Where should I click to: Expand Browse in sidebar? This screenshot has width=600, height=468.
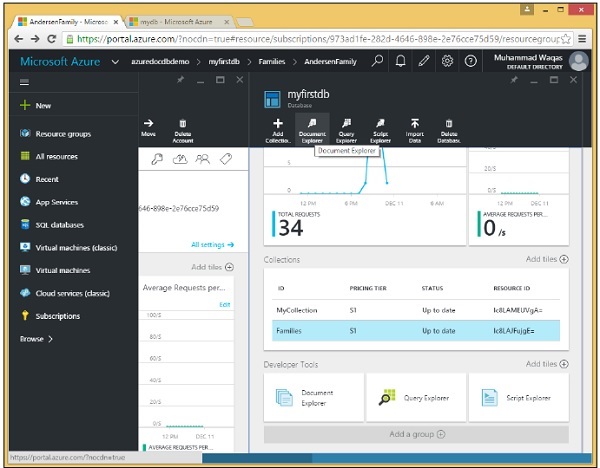[x=36, y=339]
